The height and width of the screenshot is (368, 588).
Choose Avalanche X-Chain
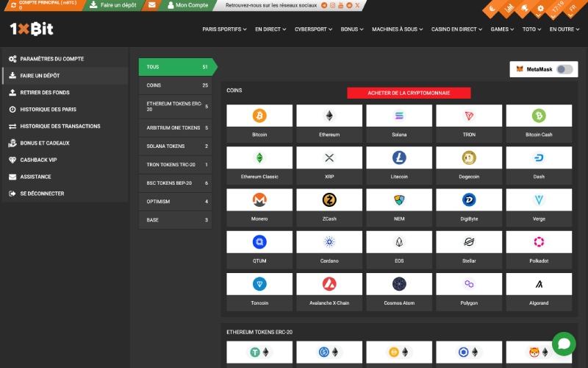pos(329,291)
